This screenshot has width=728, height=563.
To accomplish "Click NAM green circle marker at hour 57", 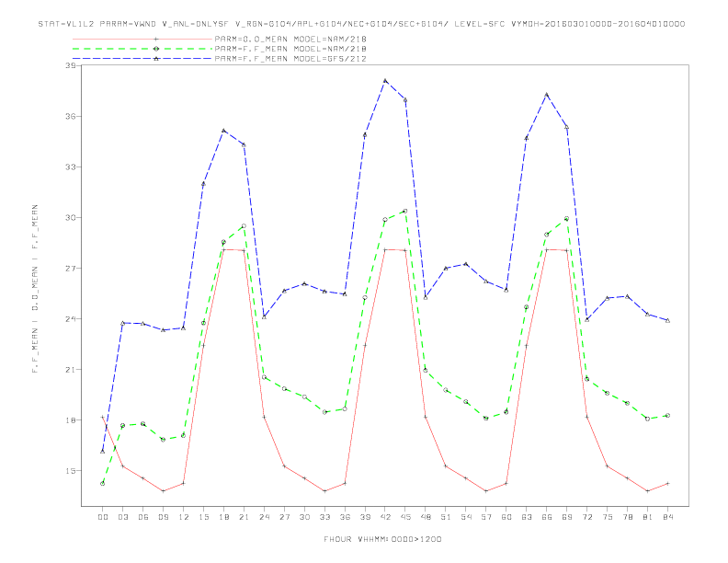I will pyautogui.click(x=486, y=418).
